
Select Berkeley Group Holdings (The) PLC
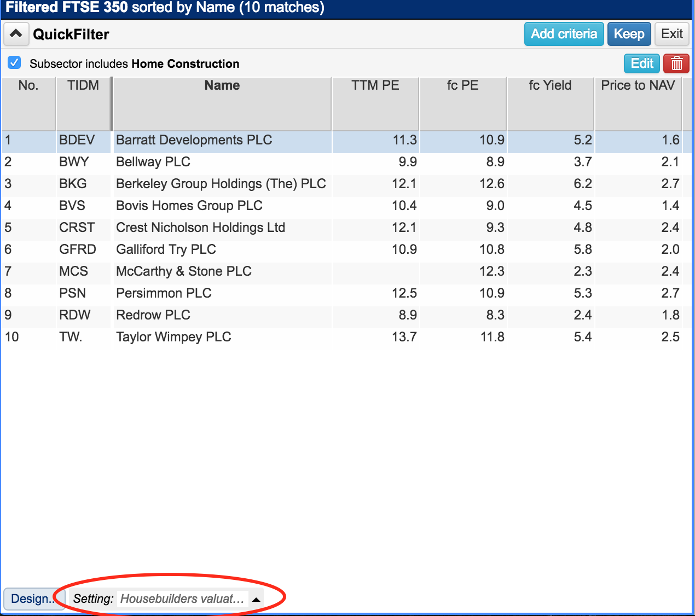coord(221,184)
